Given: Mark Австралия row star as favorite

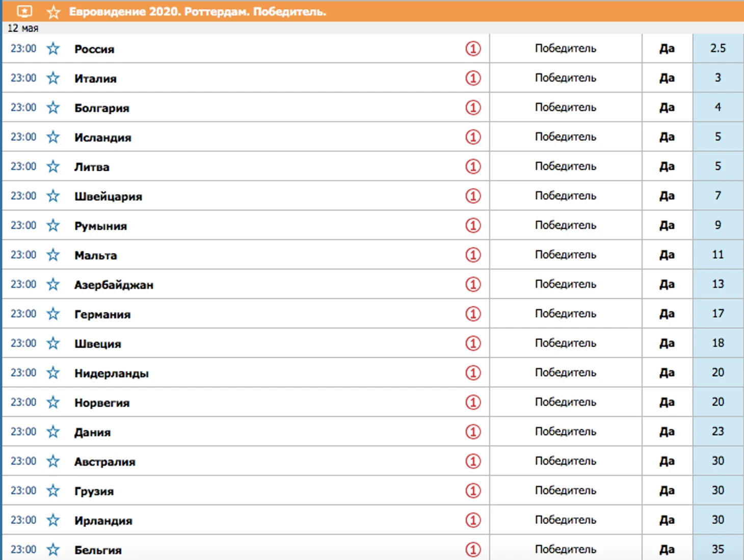Looking at the screenshot, I should pos(53,461).
